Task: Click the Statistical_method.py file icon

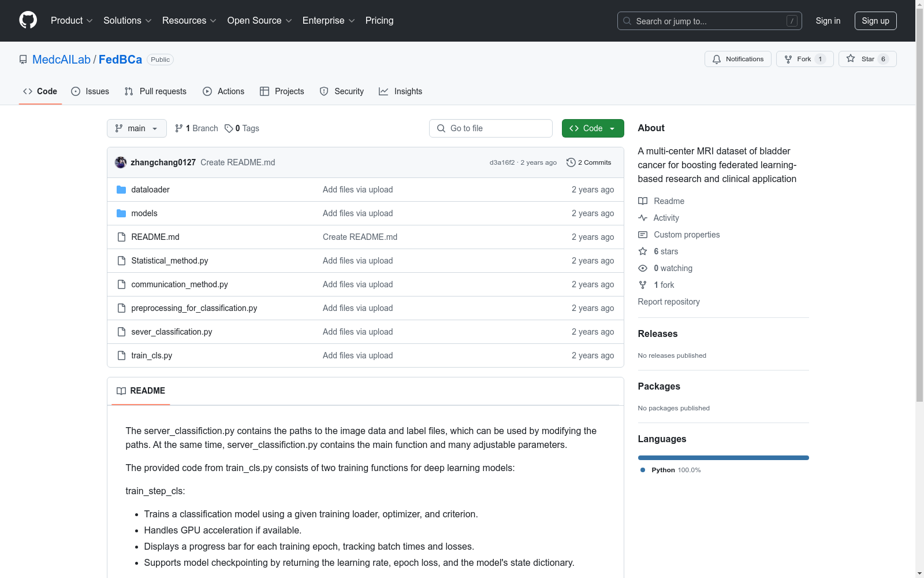Action: [121, 261]
